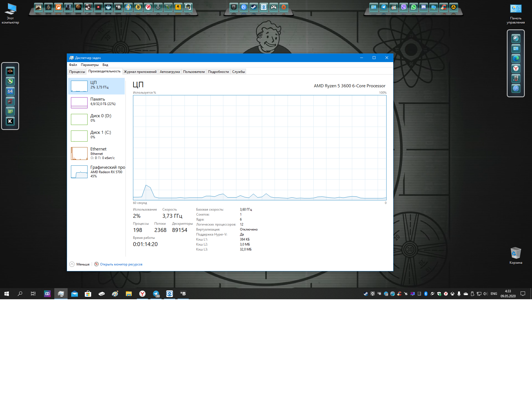This screenshot has width=532, height=399.
Task: Open the clock showing 4:33
Action: (508, 294)
